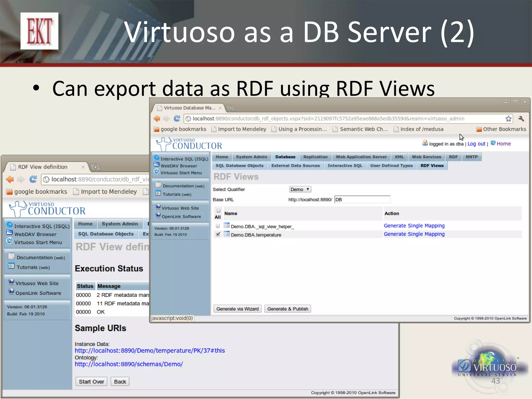Open new tab in front browser window
The width and height of the screenshot is (532, 399).
coord(230,108)
